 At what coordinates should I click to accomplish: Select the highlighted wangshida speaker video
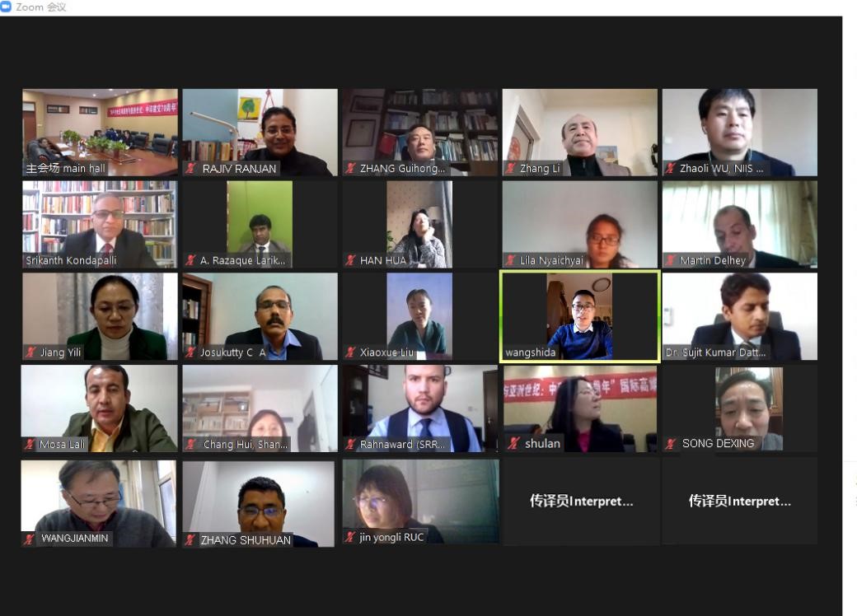point(580,316)
